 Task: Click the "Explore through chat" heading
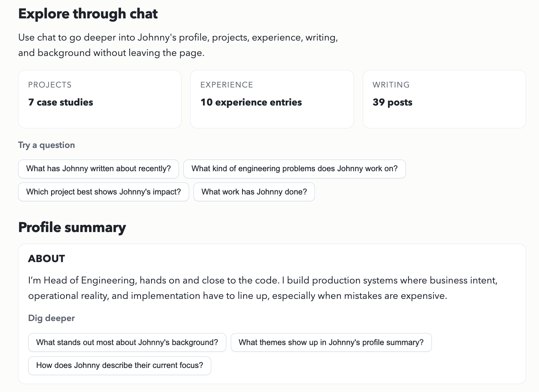(88, 14)
